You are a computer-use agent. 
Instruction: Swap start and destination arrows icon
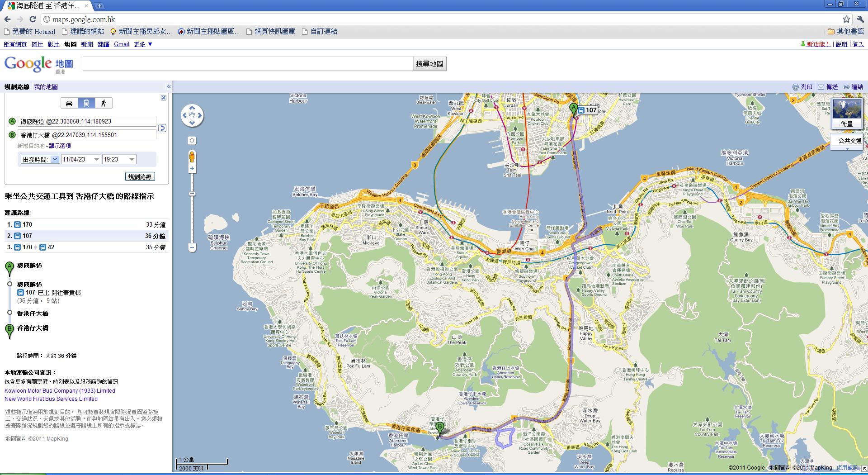163,128
